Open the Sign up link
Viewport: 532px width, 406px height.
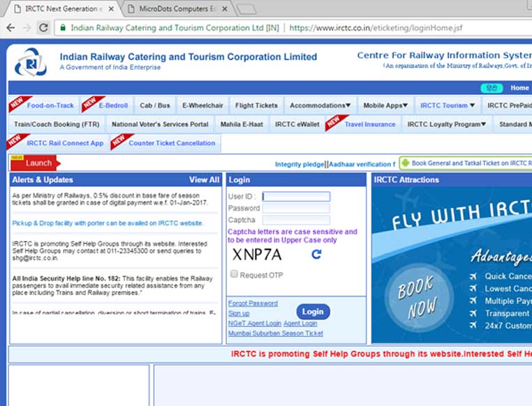[239, 313]
